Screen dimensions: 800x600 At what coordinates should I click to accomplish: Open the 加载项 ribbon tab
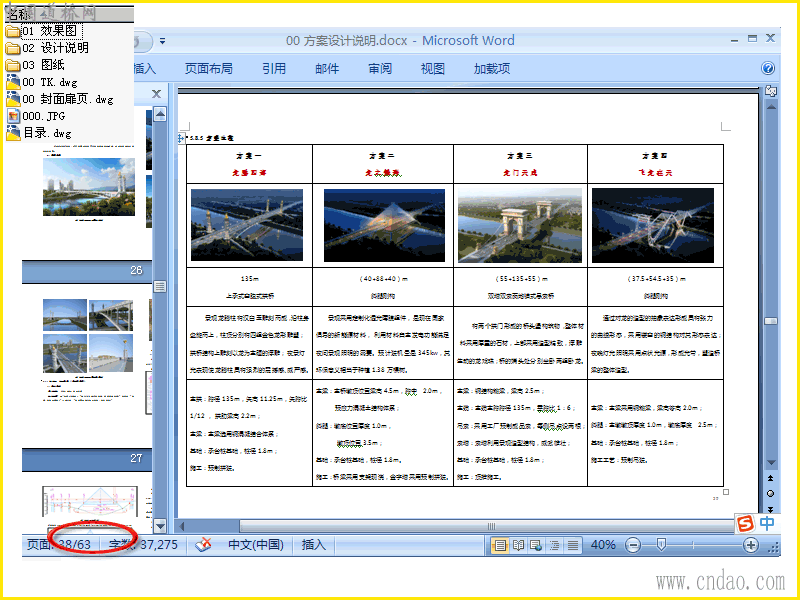[x=492, y=68]
